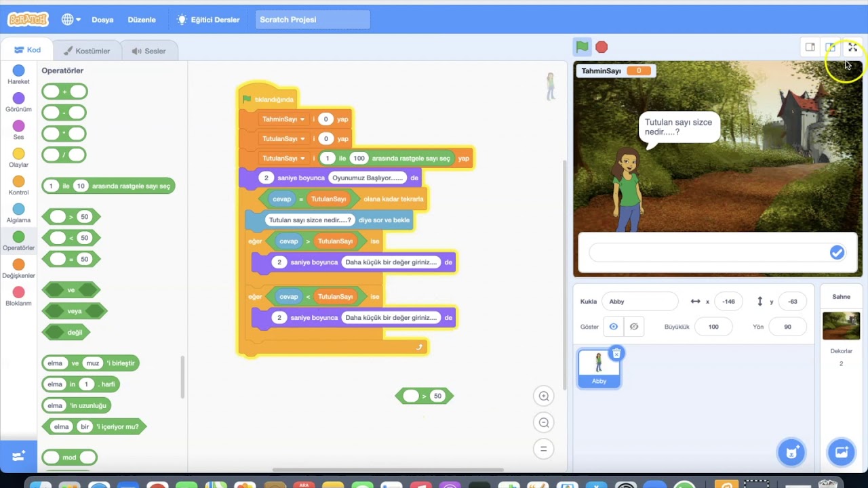
Task: Enter full screen stage mode
Action: point(853,47)
